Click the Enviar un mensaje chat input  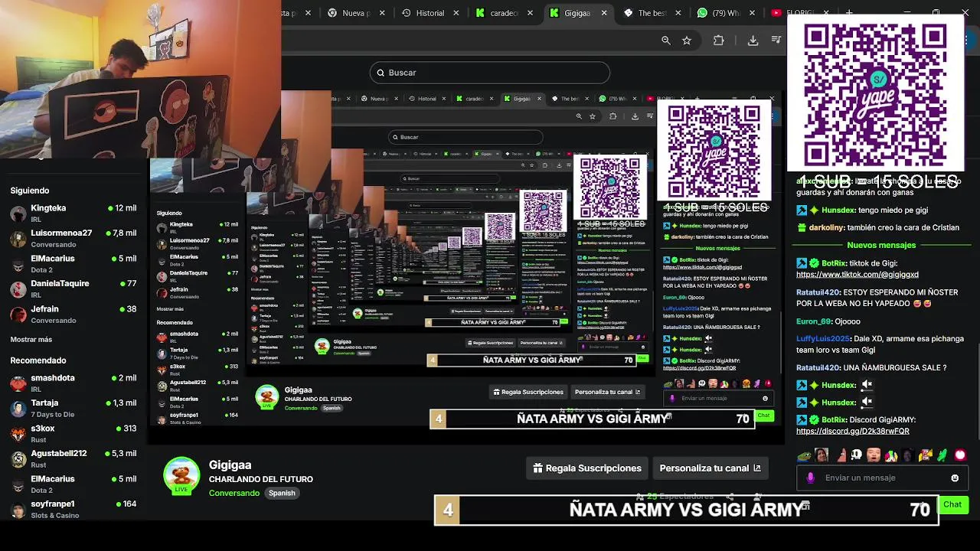(x=882, y=478)
